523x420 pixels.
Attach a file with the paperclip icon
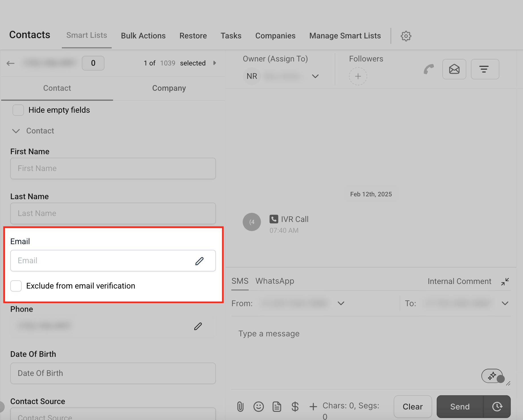point(240,407)
